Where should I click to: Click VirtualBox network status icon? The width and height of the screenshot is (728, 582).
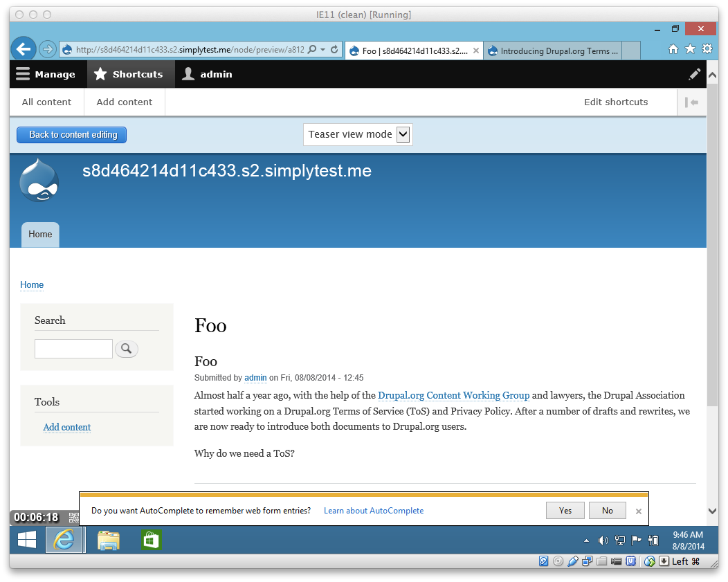588,561
